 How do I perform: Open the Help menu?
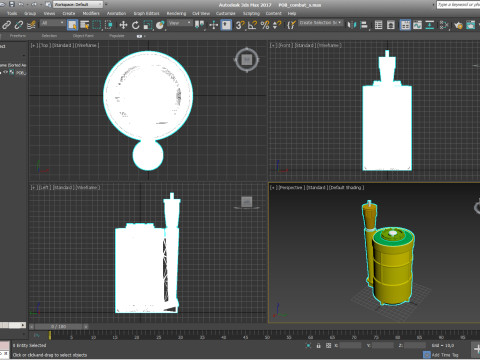tap(292, 13)
